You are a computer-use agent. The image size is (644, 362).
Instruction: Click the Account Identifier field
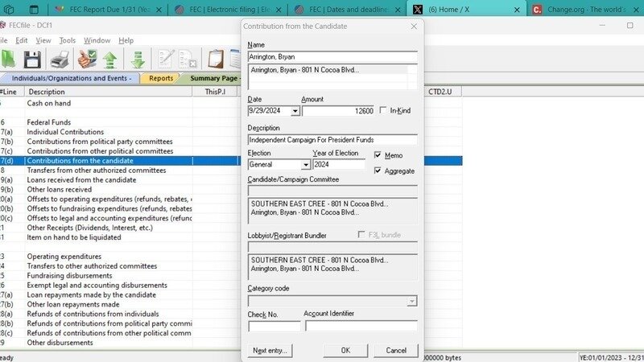point(361,327)
